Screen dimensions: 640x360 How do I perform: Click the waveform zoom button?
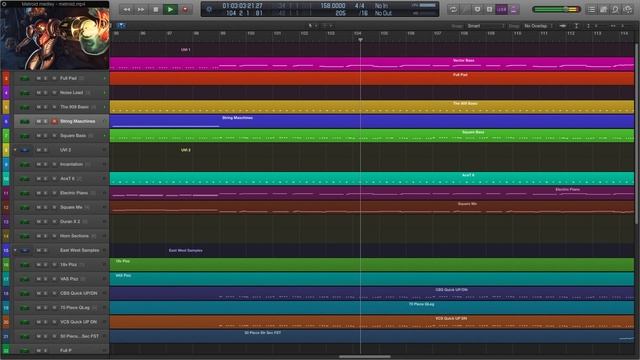(x=563, y=26)
